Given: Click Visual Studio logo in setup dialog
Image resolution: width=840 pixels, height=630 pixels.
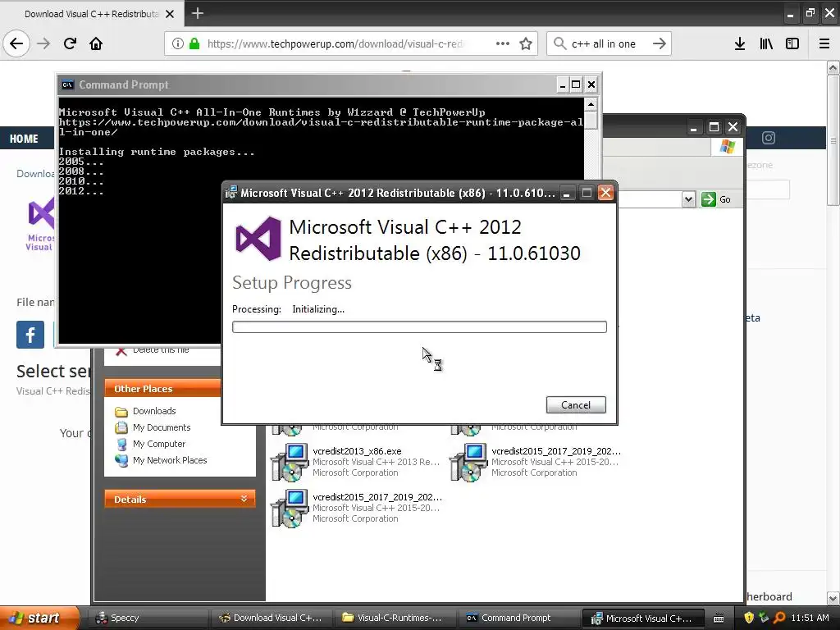Looking at the screenshot, I should 258,239.
